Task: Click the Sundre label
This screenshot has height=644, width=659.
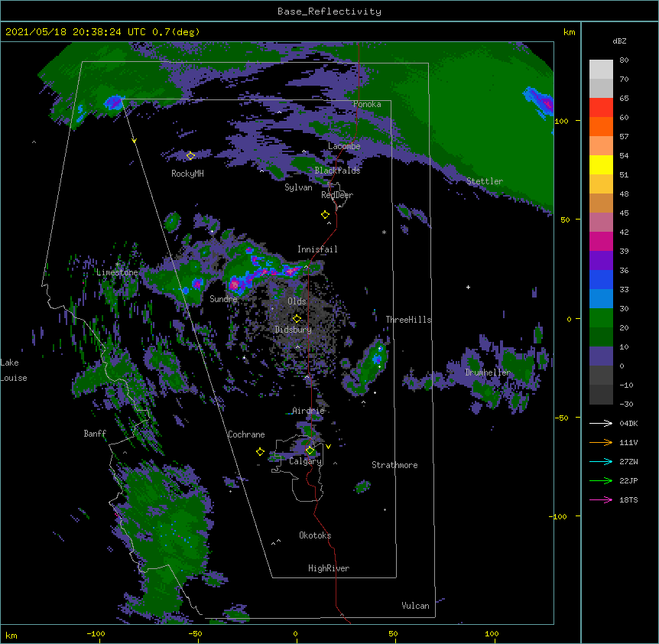Action: tap(223, 299)
